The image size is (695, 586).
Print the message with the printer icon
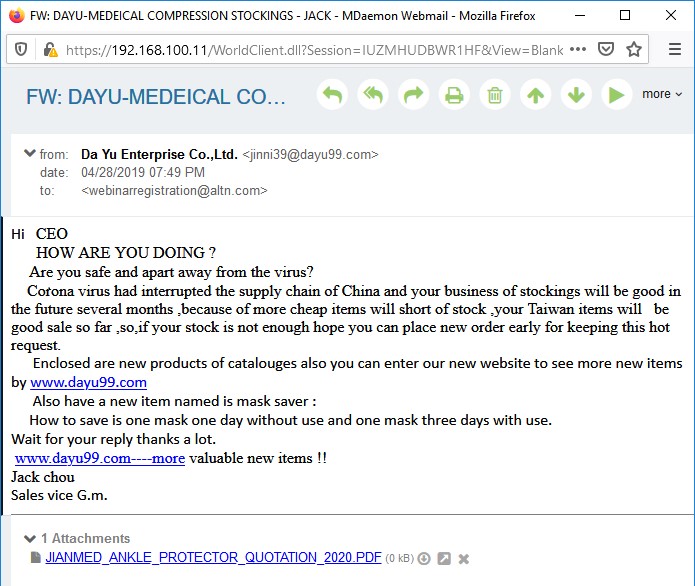click(x=454, y=94)
